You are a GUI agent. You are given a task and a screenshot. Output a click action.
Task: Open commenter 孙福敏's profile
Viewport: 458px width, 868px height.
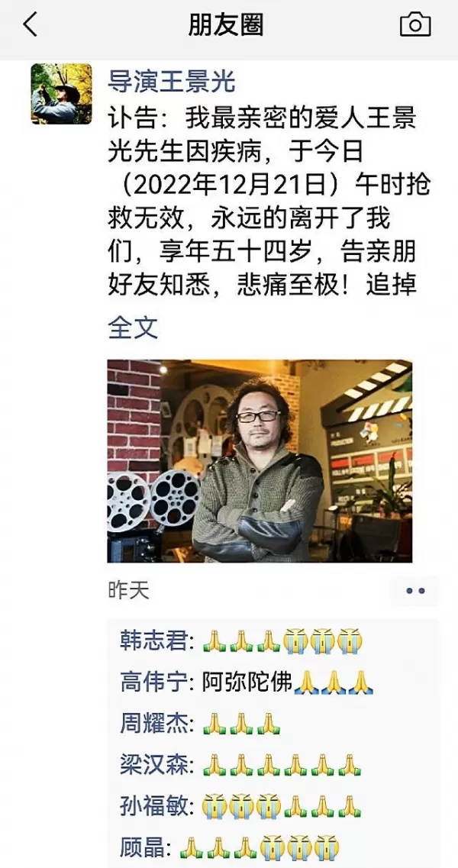point(154,806)
